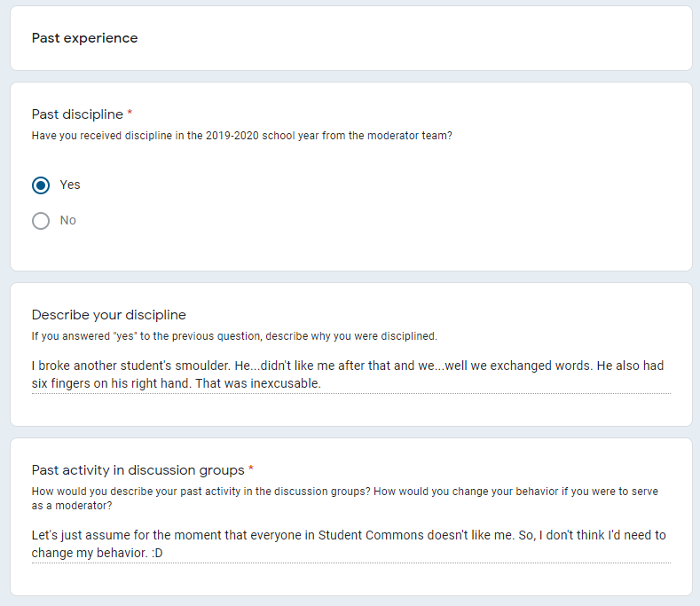Click "Student Commons" in the past activity answer
Image resolution: width=700 pixels, height=606 pixels.
tap(371, 535)
